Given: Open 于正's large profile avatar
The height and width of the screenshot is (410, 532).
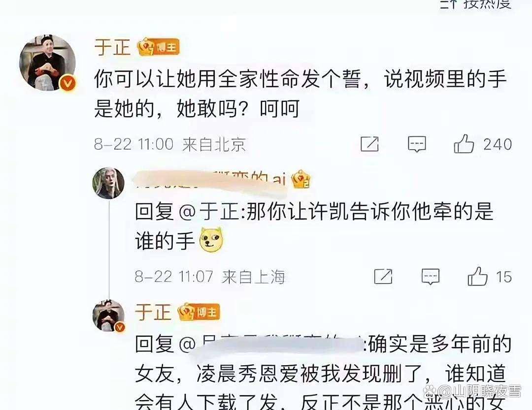Looking at the screenshot, I should tap(47, 63).
